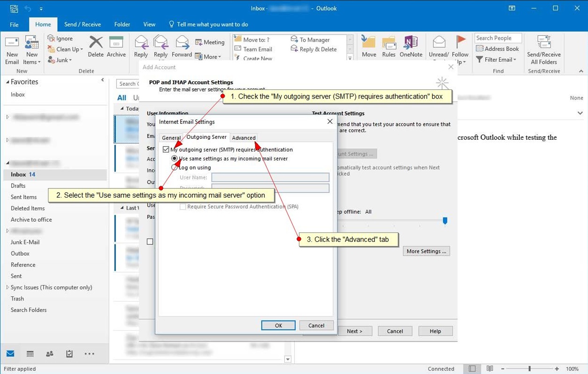Open the Advanced tab in Internet Email Settings
The height and width of the screenshot is (374, 588).
pos(244,137)
